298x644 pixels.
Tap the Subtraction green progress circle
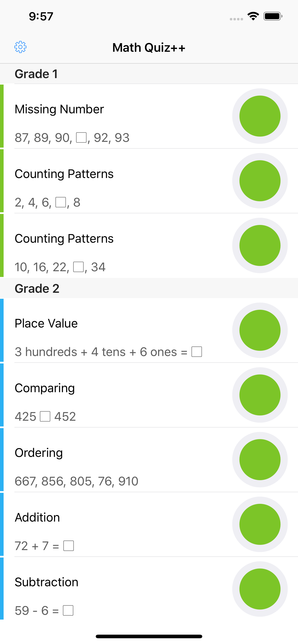tap(260, 589)
